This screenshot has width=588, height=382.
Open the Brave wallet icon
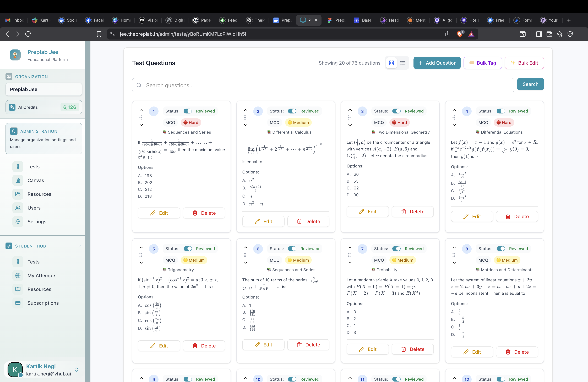tap(549, 34)
